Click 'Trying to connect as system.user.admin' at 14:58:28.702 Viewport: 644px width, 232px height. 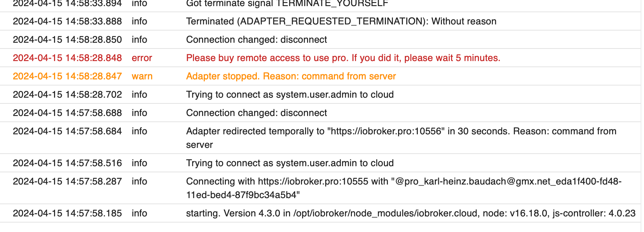point(290,95)
